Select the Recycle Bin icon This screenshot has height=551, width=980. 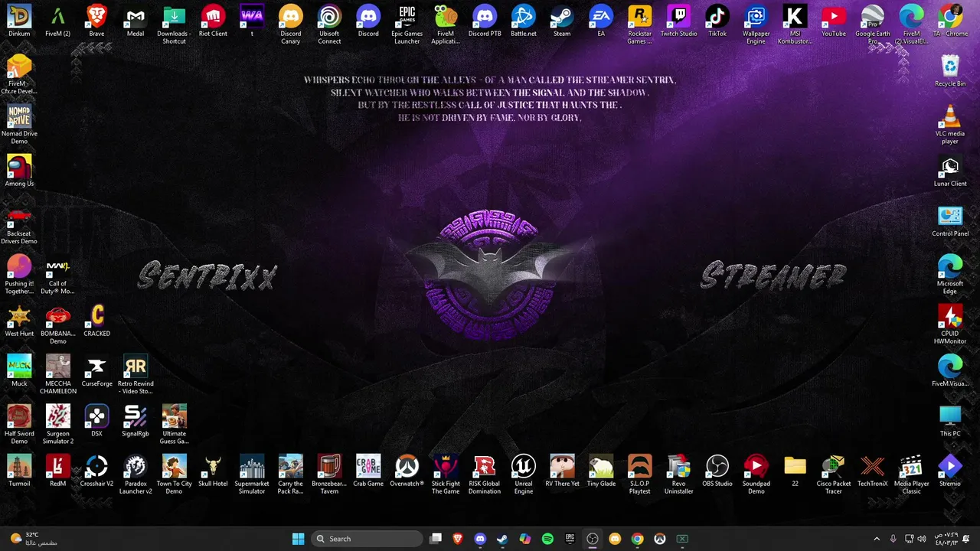950,70
